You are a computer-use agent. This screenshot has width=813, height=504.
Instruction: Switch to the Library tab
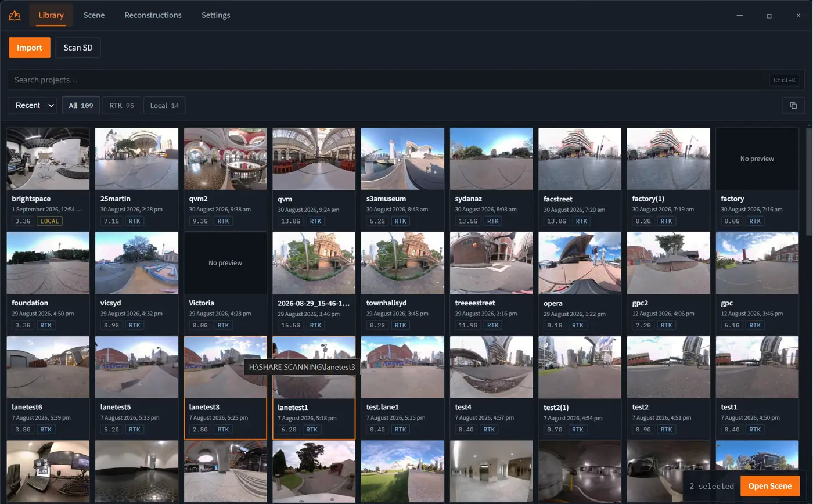[51, 15]
